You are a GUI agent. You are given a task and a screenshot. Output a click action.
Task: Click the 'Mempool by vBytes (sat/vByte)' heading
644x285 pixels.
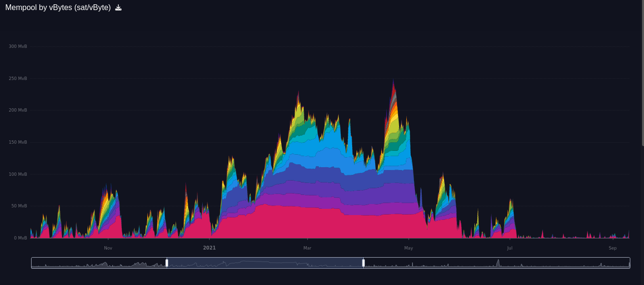58,8
